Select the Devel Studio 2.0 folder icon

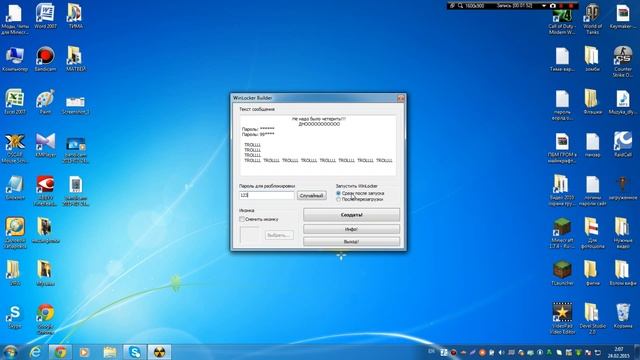coord(592,319)
